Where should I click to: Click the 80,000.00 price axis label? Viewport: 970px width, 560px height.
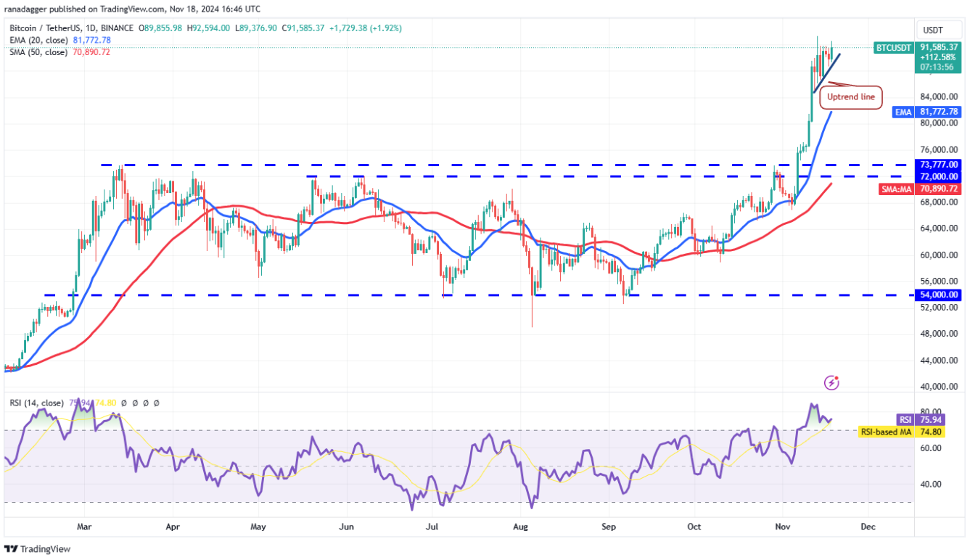pyautogui.click(x=939, y=123)
